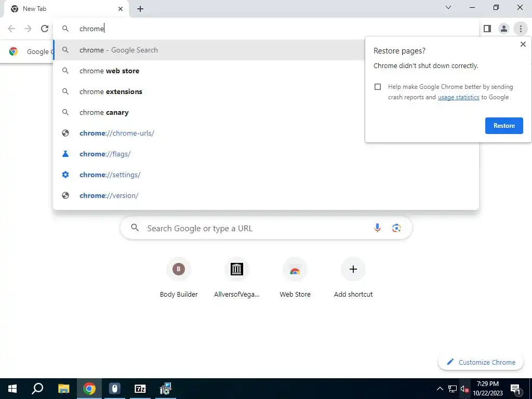Open the profile avatar menu
This screenshot has width=532, height=399.
[504, 29]
